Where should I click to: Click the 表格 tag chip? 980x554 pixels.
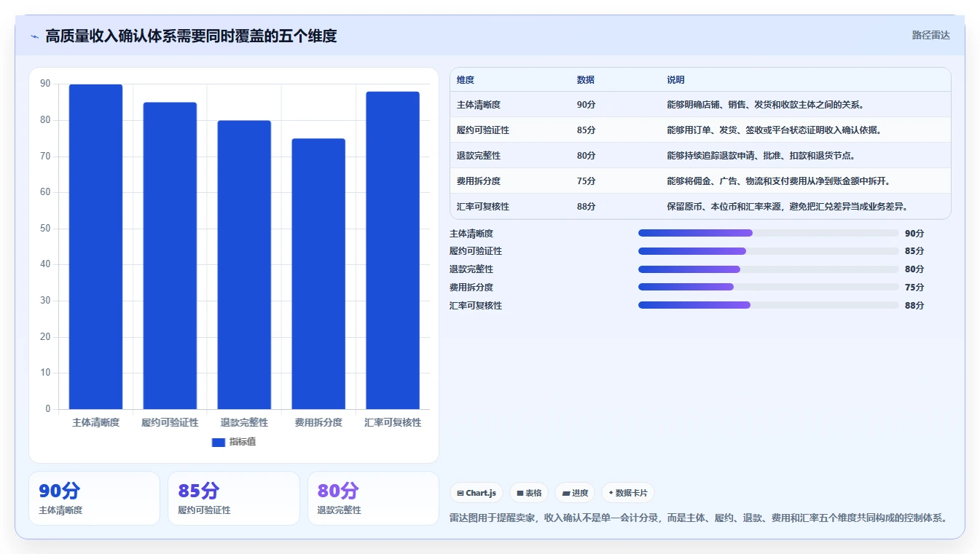point(529,493)
